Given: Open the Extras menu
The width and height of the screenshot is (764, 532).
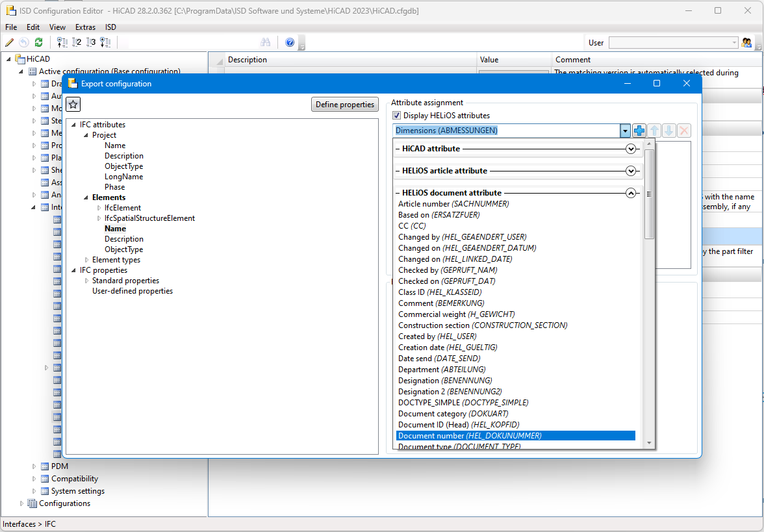Looking at the screenshot, I should pos(85,27).
